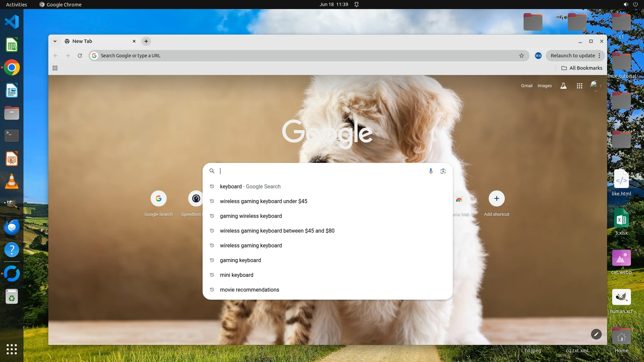This screenshot has width=644, height=362.
Task: Open the Gmail link
Action: pyautogui.click(x=527, y=86)
